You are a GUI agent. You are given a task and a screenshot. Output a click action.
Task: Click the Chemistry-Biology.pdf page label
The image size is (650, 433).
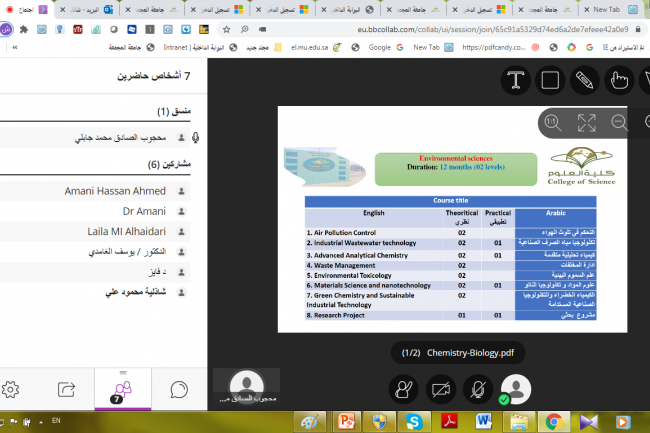[458, 353]
